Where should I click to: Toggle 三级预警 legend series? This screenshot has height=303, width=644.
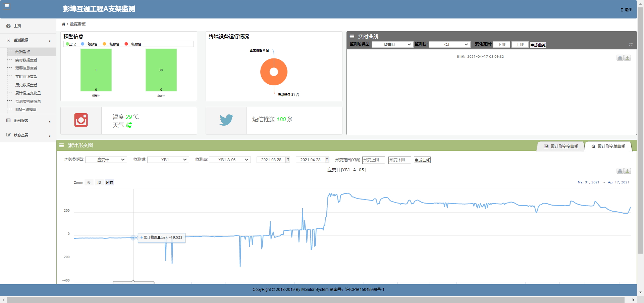click(x=133, y=44)
